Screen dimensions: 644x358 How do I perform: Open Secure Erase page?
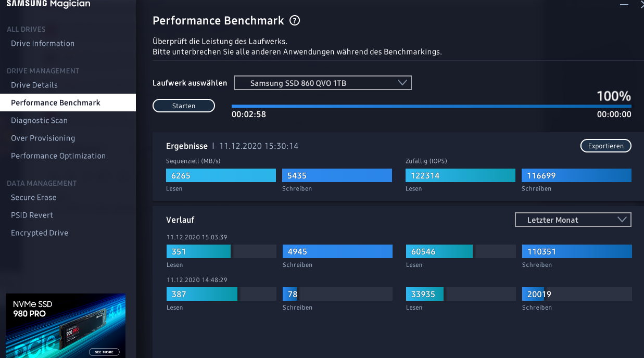click(33, 197)
